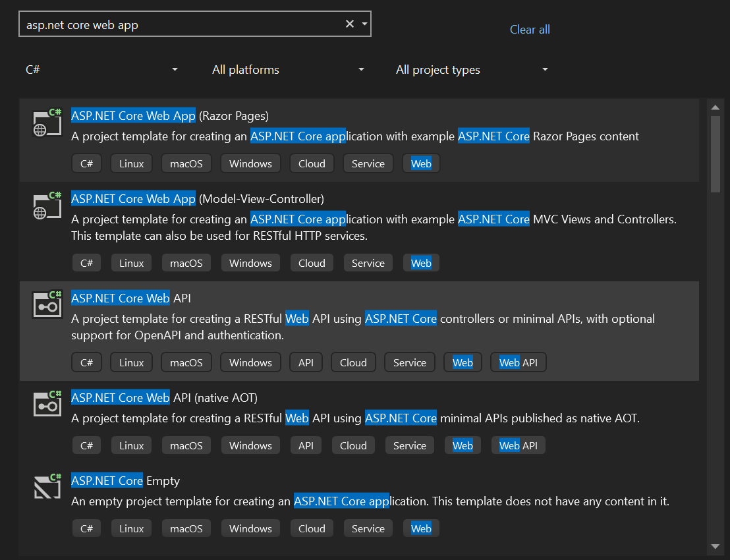730x560 pixels.
Task: Click the C# tag on Razor Pages template
Action: (x=86, y=163)
